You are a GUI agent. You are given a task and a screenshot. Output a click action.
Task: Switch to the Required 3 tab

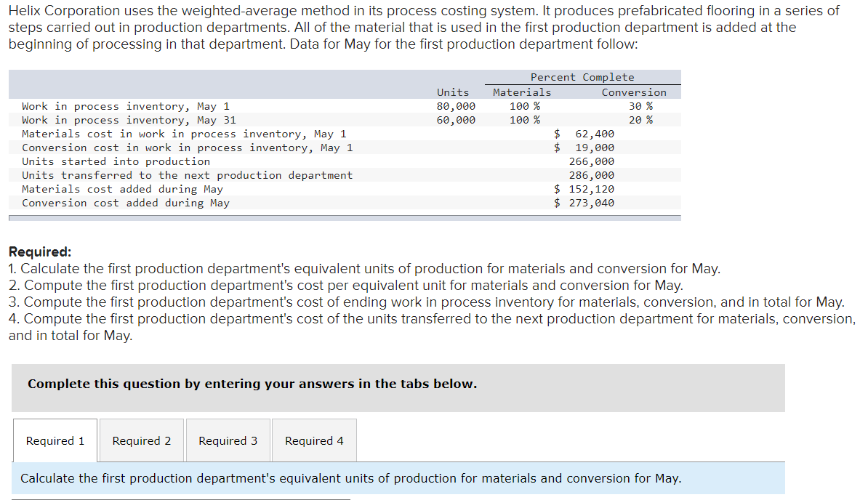(228, 440)
